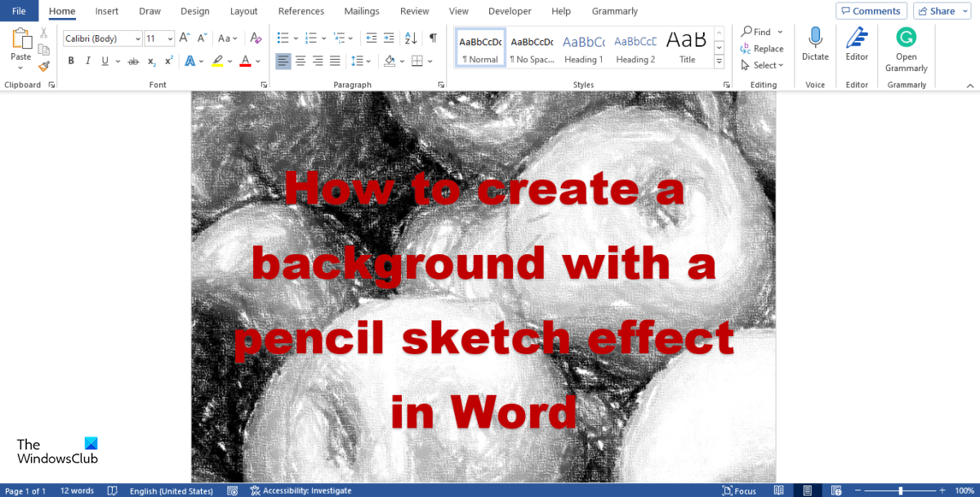
Task: Open the Dictate microphone tool
Action: (815, 43)
